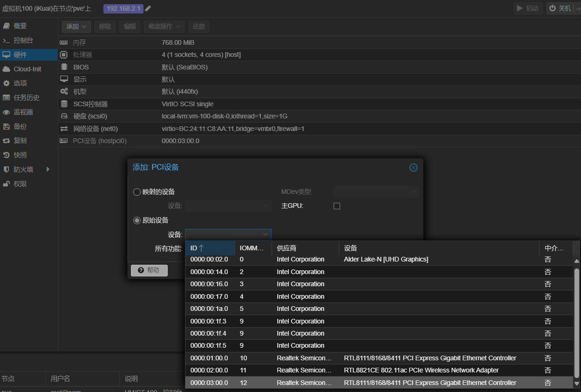Viewport: 581px width, 392px height.
Task: Open the 控制台 console sidebar item
Action: [23, 41]
